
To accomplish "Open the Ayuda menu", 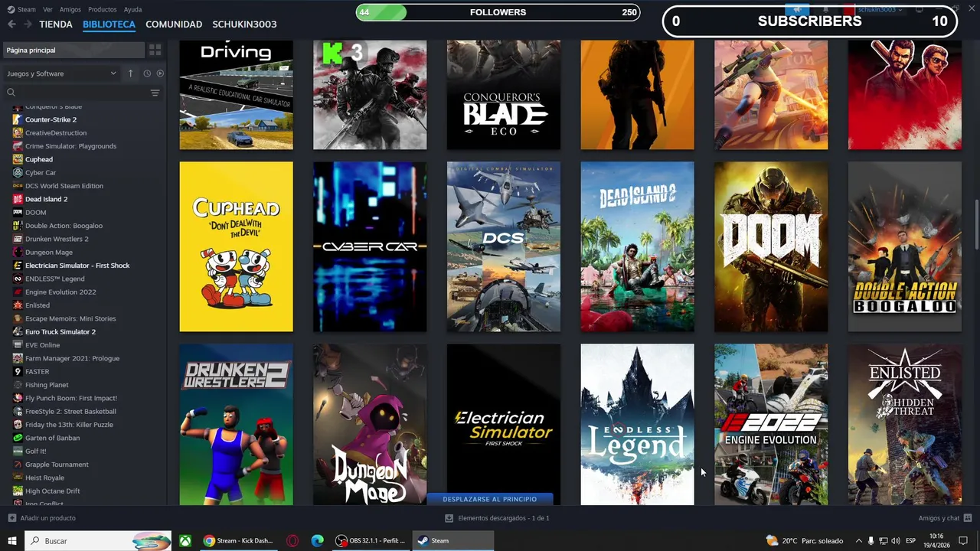I will pos(132,9).
